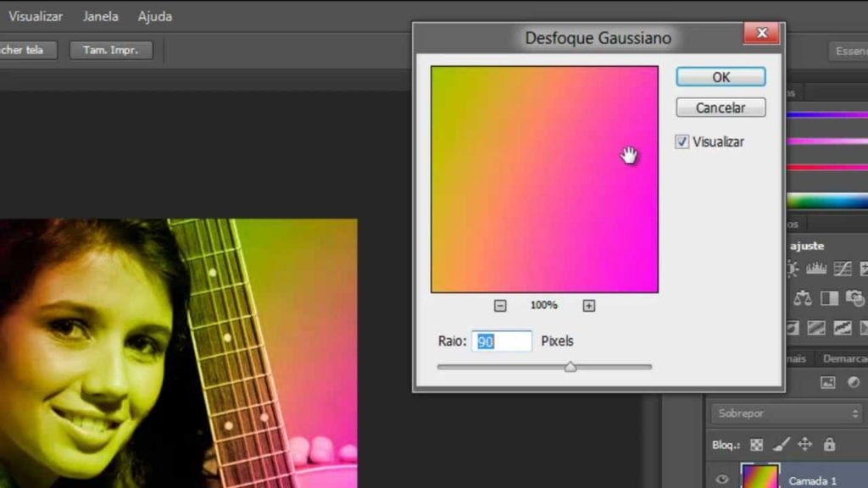The height and width of the screenshot is (488, 868).
Task: Add a Levels adjustment from the adjustments panel
Action: [x=816, y=269]
